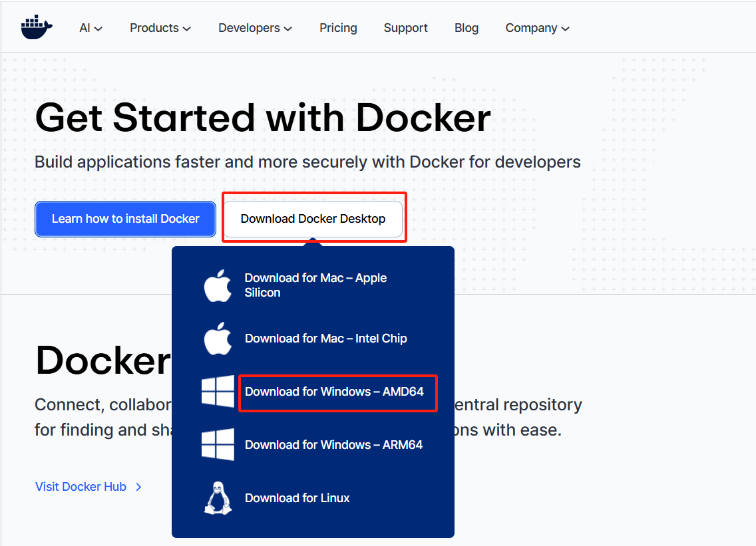Expand the Developers dropdown
This screenshot has height=546, width=756.
[x=255, y=28]
